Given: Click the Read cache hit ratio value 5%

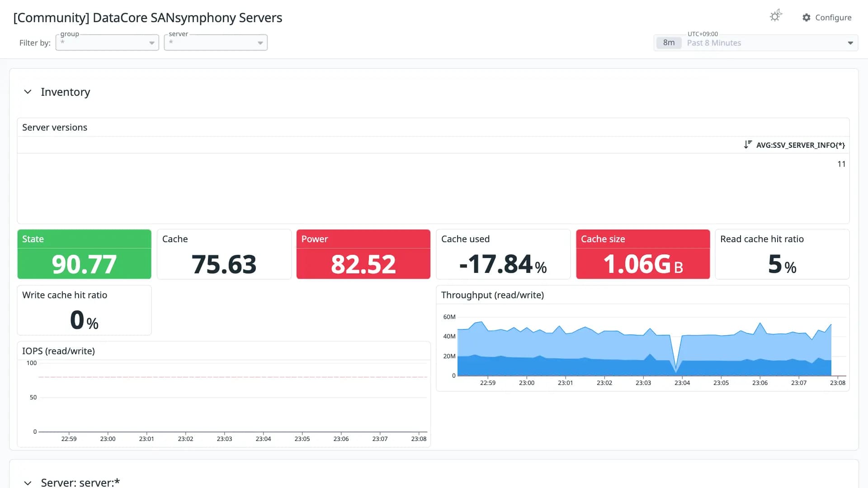Looking at the screenshot, I should click(782, 264).
